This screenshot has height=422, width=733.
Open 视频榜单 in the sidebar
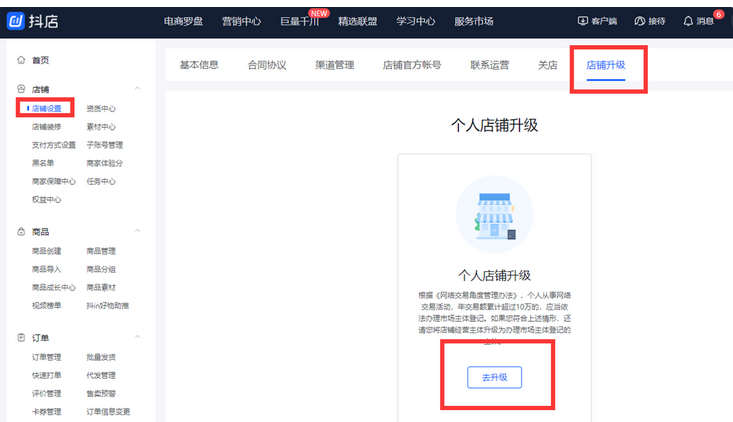pyautogui.click(x=46, y=306)
